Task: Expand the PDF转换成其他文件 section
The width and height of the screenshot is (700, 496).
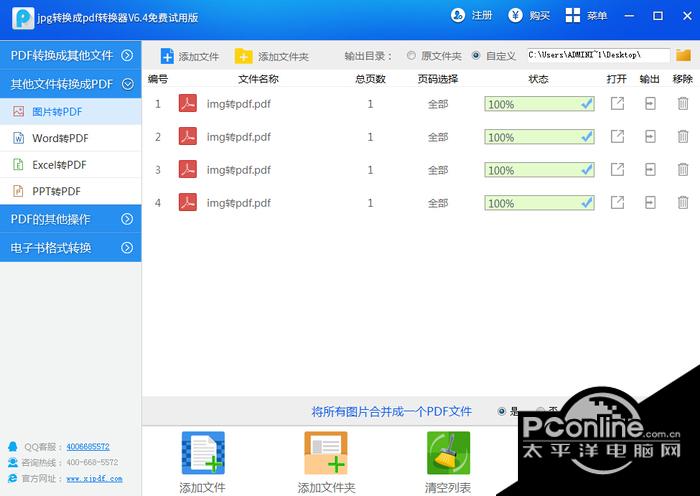Action: point(71,55)
